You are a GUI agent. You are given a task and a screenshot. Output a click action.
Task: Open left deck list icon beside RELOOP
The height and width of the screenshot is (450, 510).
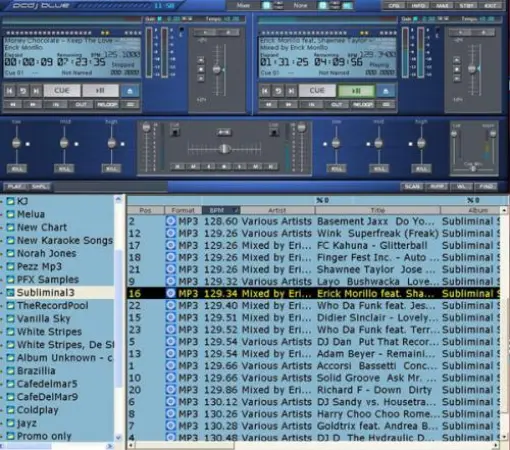[130, 104]
